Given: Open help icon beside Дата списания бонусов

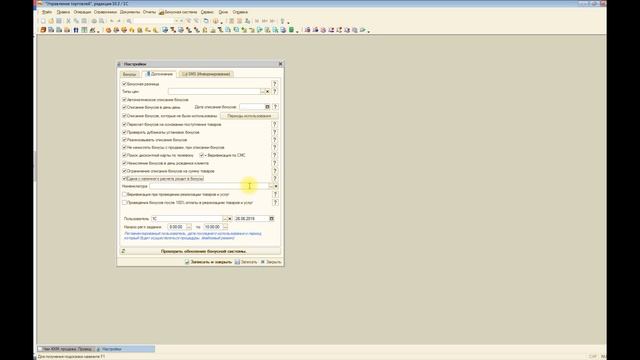Looking at the screenshot, I should [x=275, y=107].
